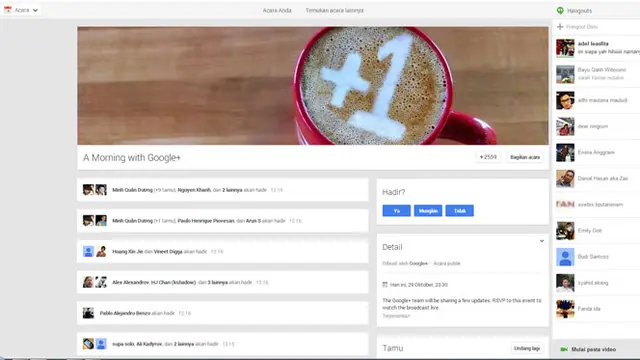The width and height of the screenshot is (640, 360).
Task: Start a video party with Mulai pesta video
Action: [593, 349]
